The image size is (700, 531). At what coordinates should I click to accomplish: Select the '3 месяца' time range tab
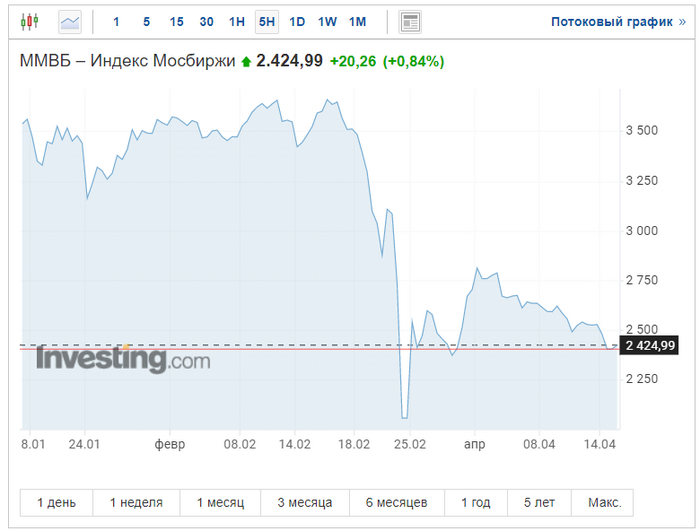coord(305,502)
